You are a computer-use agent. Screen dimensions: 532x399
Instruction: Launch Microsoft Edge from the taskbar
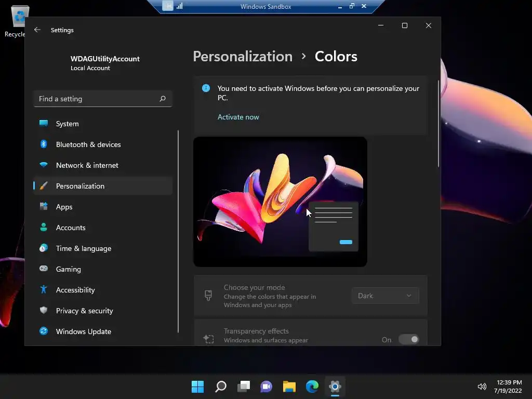click(x=312, y=387)
